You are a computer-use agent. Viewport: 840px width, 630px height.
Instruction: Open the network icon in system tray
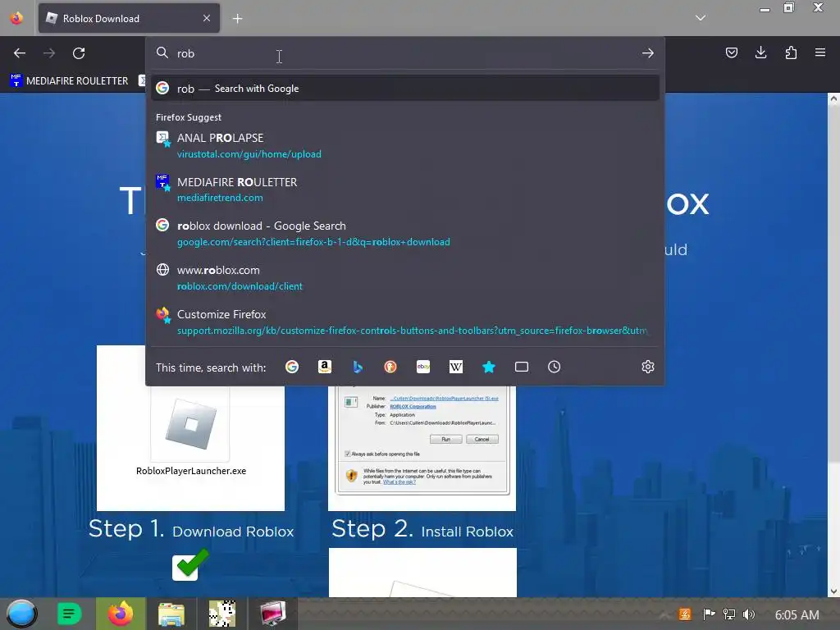click(729, 614)
